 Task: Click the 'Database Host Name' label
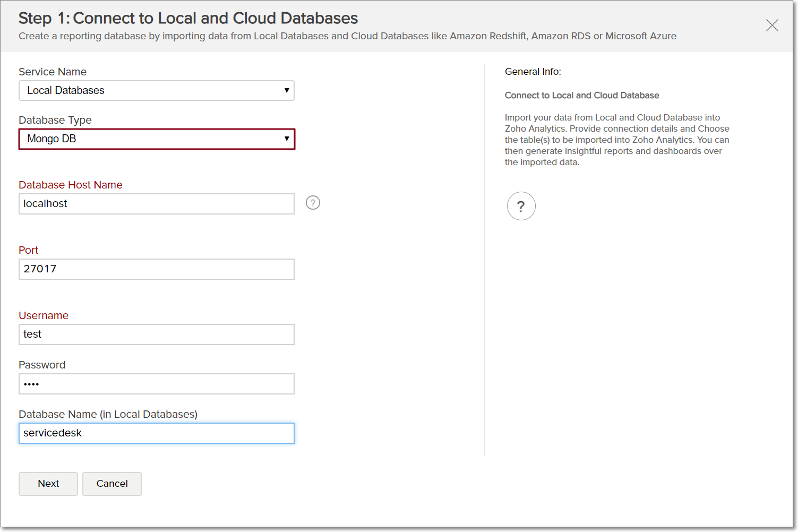click(71, 185)
